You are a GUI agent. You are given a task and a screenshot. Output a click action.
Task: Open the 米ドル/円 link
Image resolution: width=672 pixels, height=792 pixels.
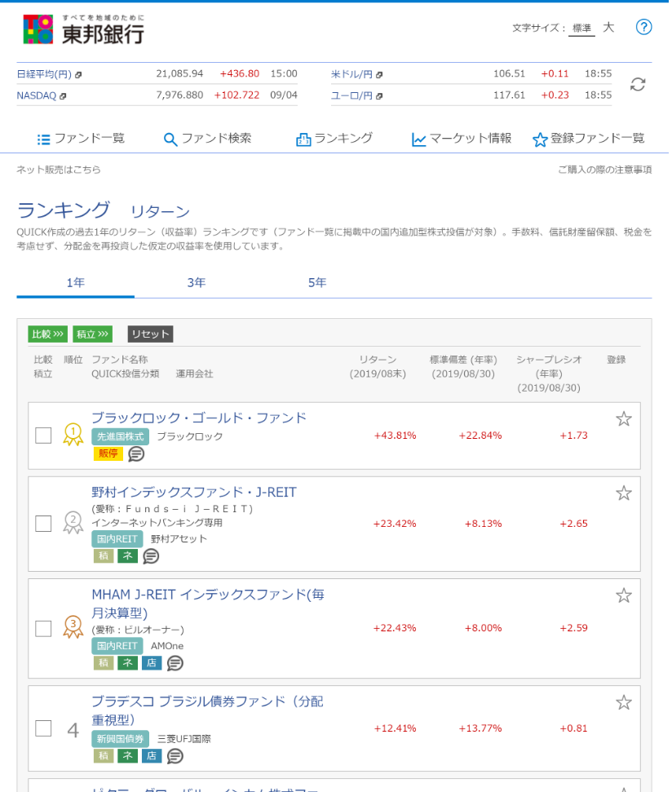pos(352,74)
